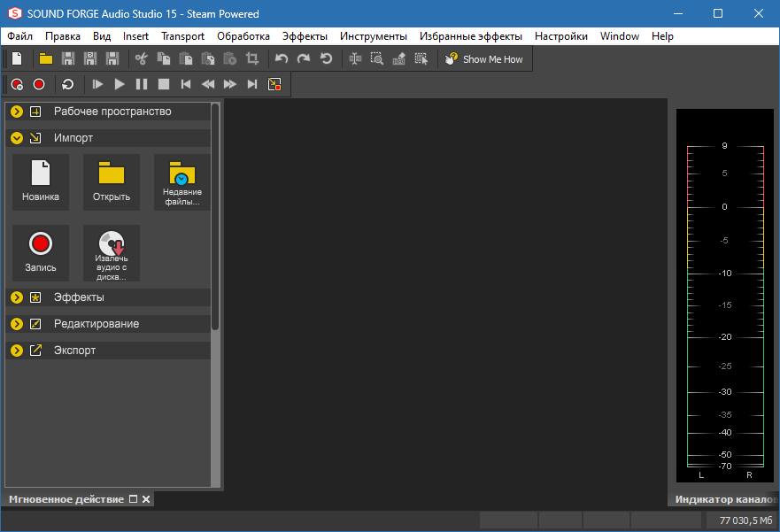Click the instant action panel vertical scrollbar

[215, 216]
